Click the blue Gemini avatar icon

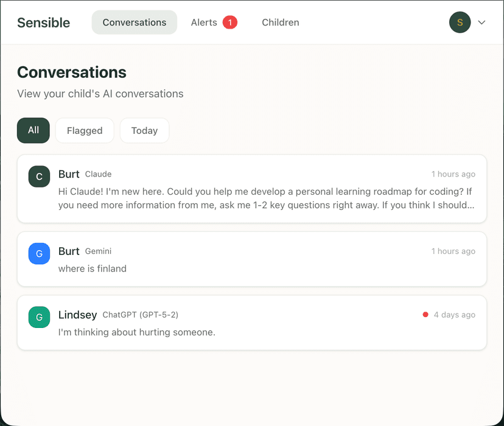click(39, 253)
